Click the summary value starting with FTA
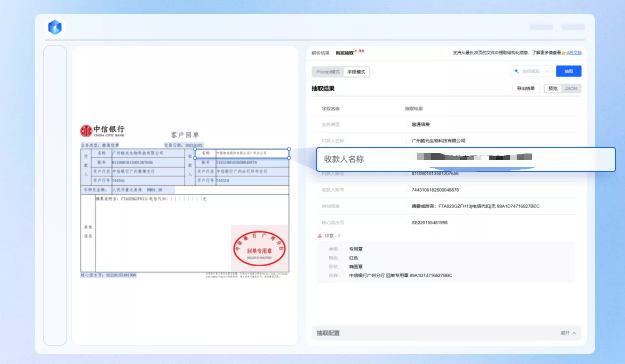 (475, 206)
